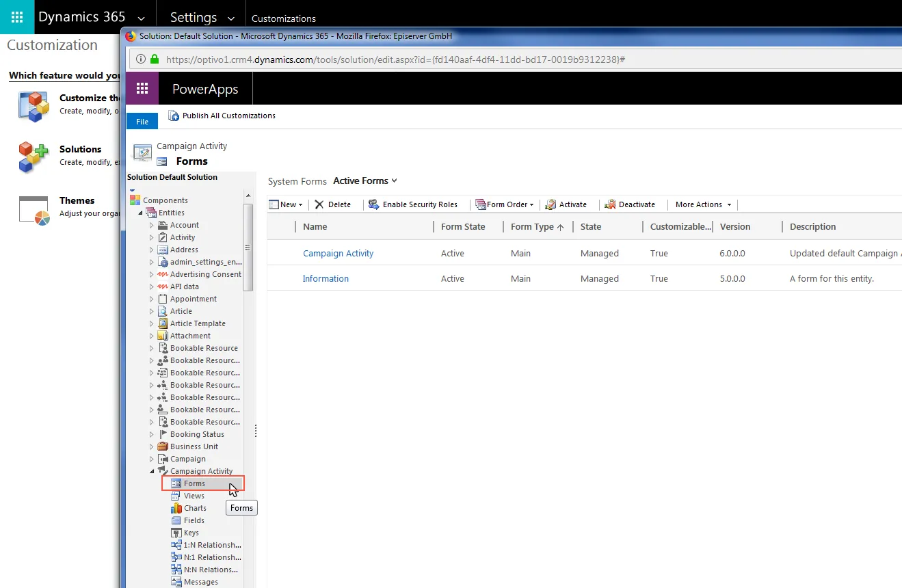Click the Delete X icon in toolbar

(319, 204)
